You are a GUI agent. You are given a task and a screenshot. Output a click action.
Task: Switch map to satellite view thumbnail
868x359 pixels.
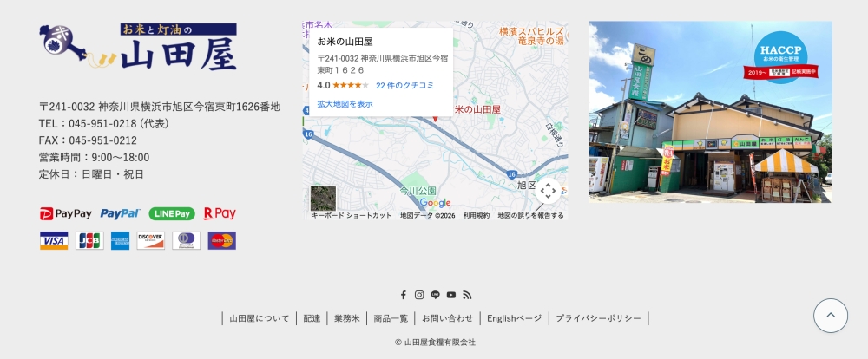click(x=323, y=199)
